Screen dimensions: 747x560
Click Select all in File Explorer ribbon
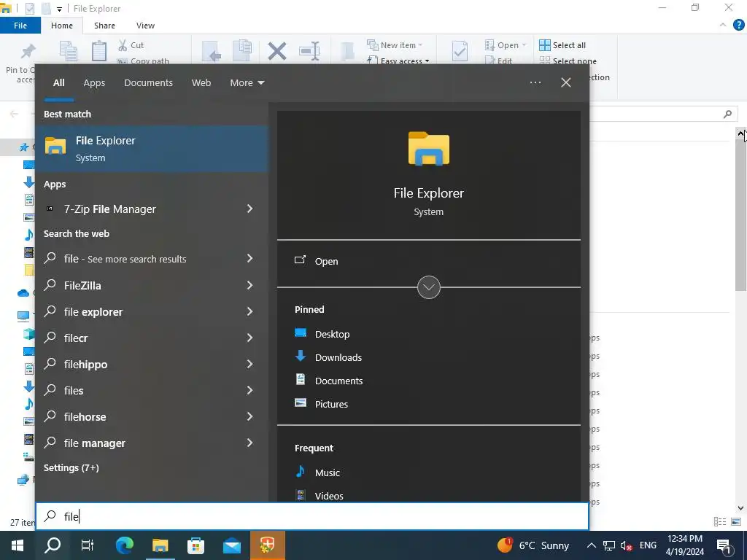pos(562,45)
